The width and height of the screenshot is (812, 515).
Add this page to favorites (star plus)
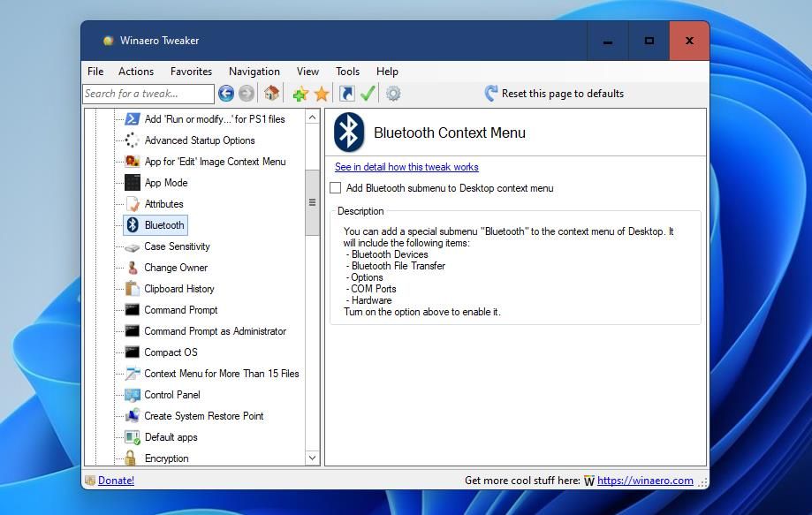[x=300, y=94]
